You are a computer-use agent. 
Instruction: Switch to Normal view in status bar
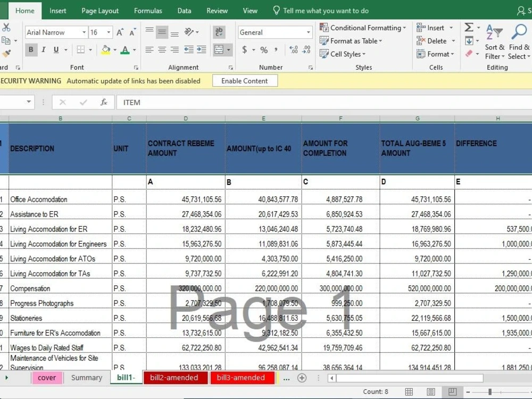tap(409, 392)
